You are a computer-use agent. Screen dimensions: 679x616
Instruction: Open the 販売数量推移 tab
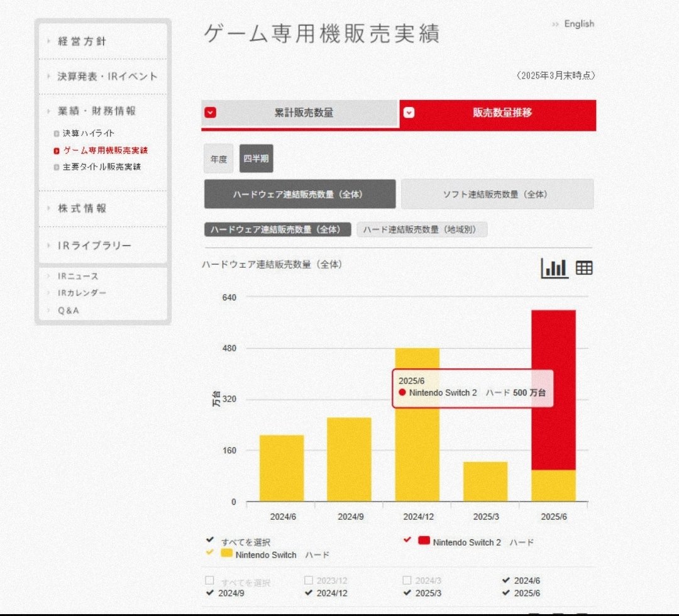tap(497, 114)
